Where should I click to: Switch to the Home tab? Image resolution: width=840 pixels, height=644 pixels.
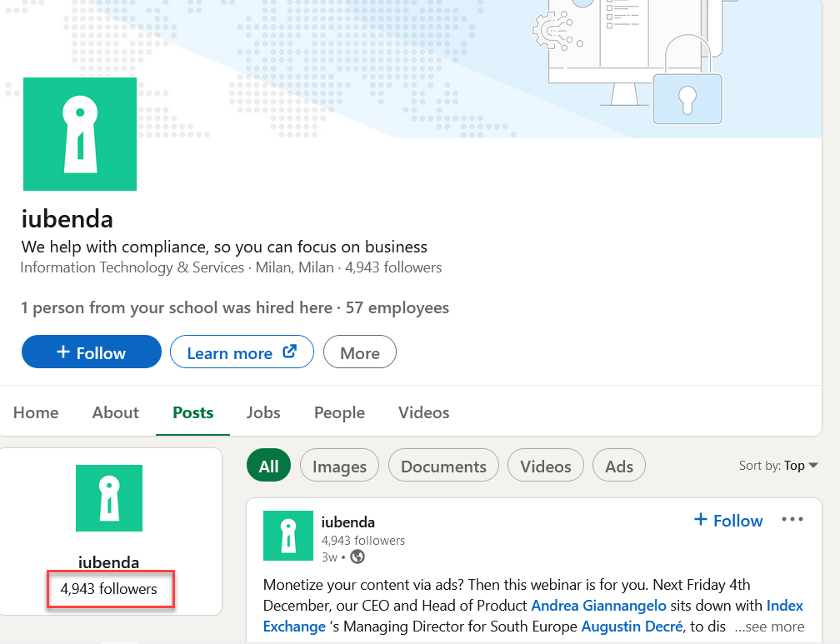(36, 412)
